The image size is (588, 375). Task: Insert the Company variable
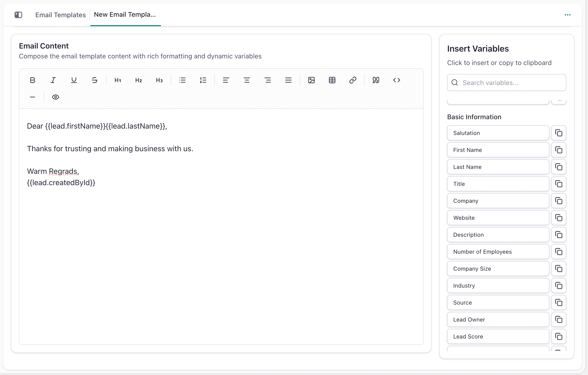(x=498, y=201)
